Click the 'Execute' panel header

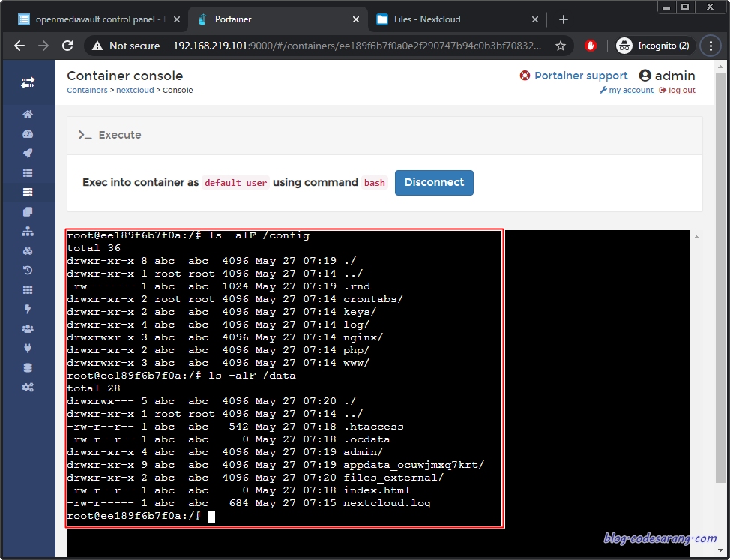click(384, 136)
